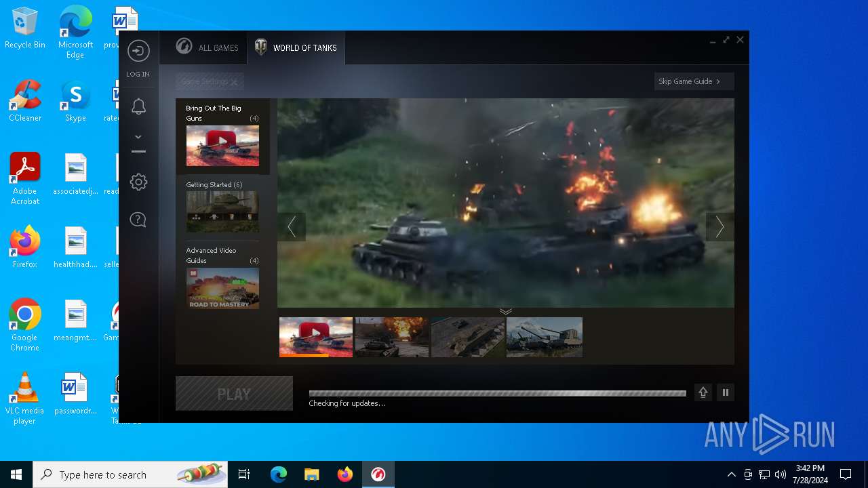
Task: Click the update priority arrow icon
Action: click(703, 392)
